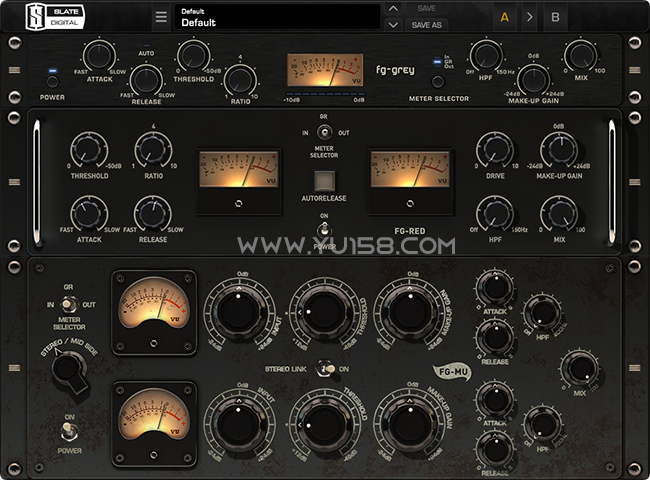The width and height of the screenshot is (650, 480).
Task: Click the FG-Red RATIO knob
Action: [153, 151]
